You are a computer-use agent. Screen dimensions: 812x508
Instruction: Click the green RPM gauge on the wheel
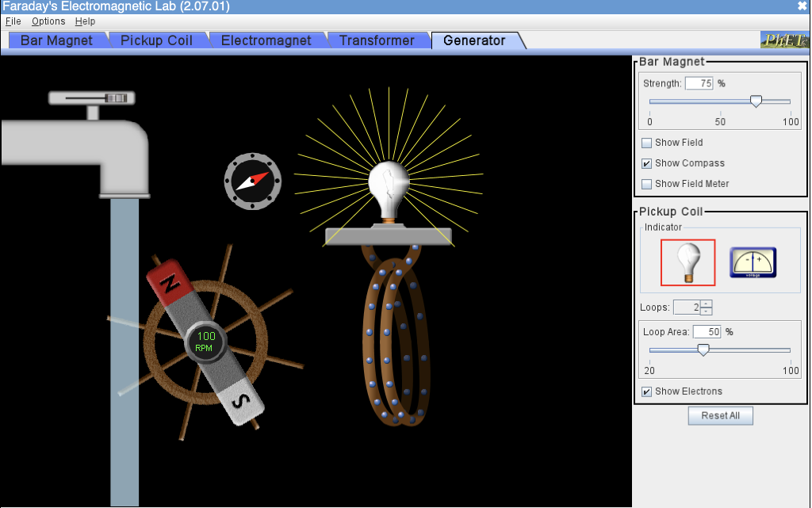pos(205,341)
